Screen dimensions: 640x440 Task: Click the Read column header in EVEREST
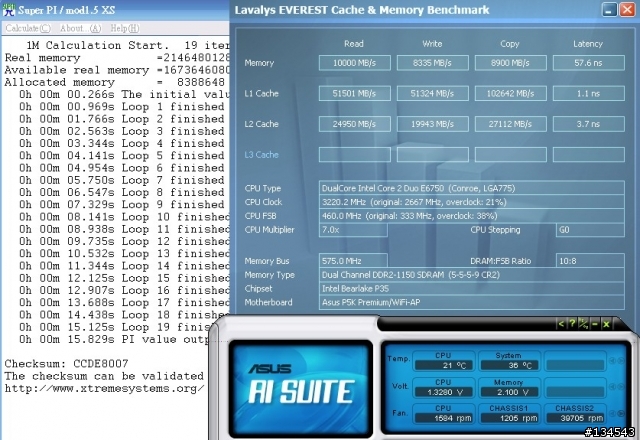pyautogui.click(x=353, y=44)
